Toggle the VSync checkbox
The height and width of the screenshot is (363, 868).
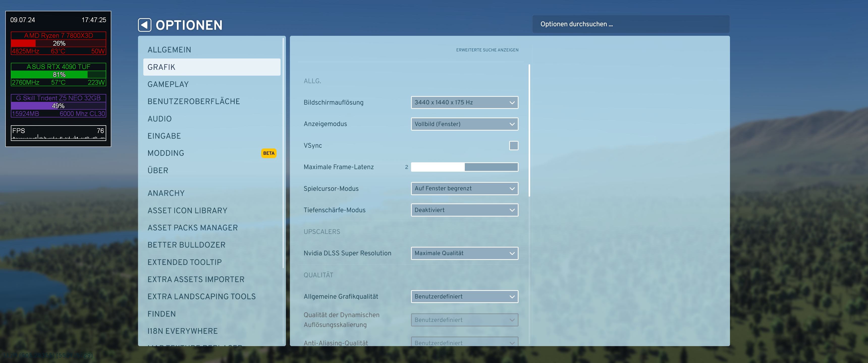513,145
